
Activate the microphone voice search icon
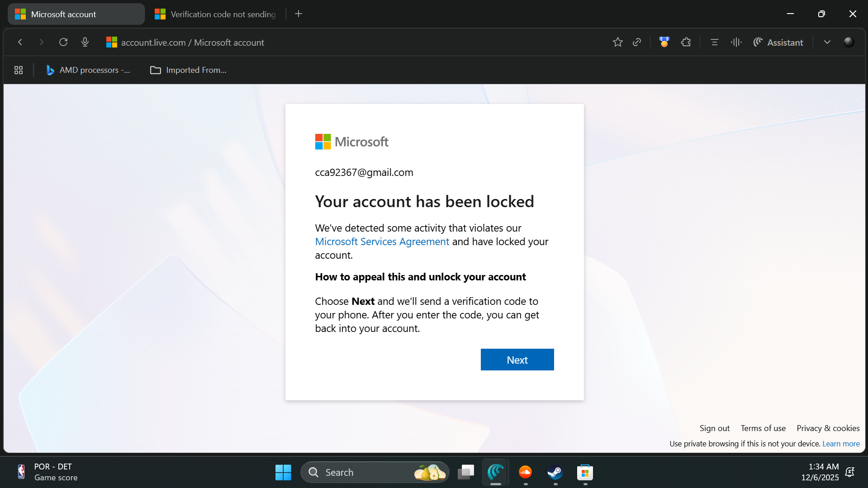(x=85, y=42)
